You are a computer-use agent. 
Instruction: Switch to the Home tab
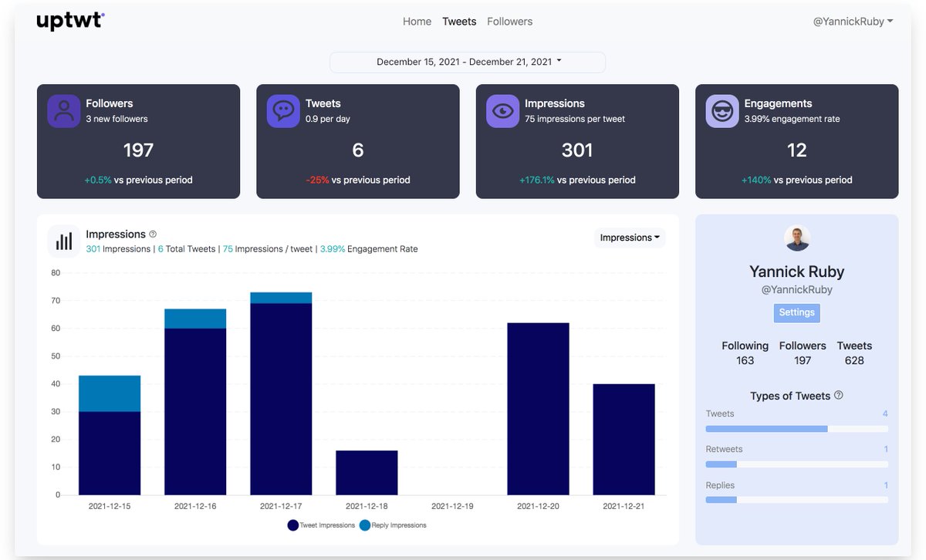(417, 21)
